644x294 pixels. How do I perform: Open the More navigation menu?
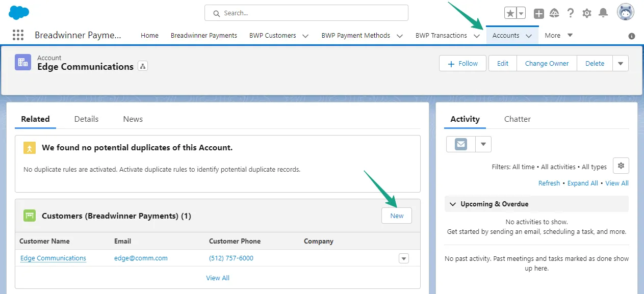point(558,36)
